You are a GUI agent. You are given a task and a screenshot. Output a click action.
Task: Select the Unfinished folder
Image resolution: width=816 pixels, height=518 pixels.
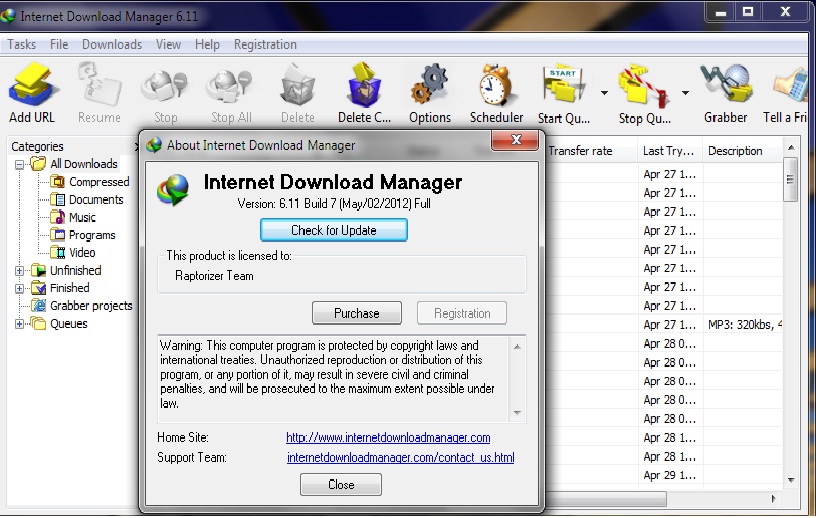coord(75,270)
